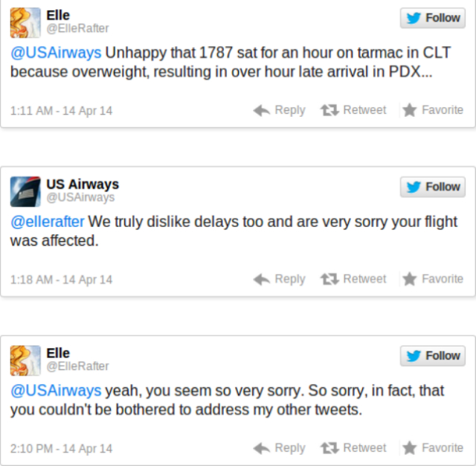This screenshot has width=476, height=466.
Task: Favorite the 1:11 AM tweet
Action: [x=433, y=110]
